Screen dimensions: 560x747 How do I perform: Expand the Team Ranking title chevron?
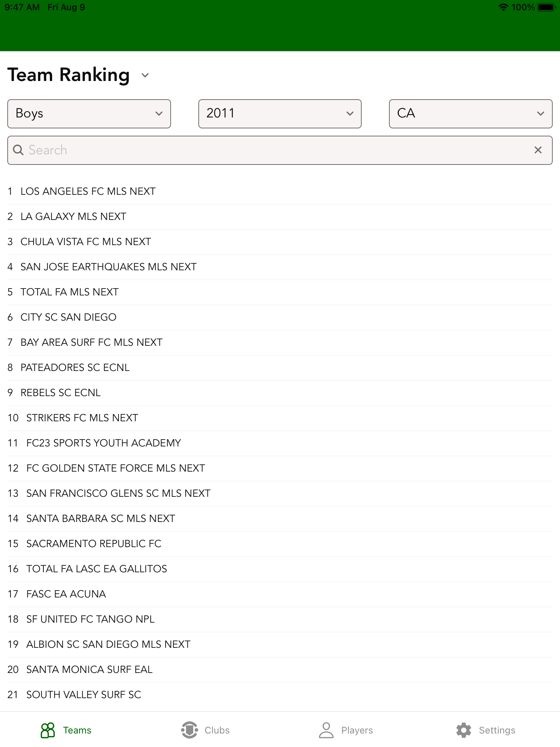pyautogui.click(x=145, y=76)
